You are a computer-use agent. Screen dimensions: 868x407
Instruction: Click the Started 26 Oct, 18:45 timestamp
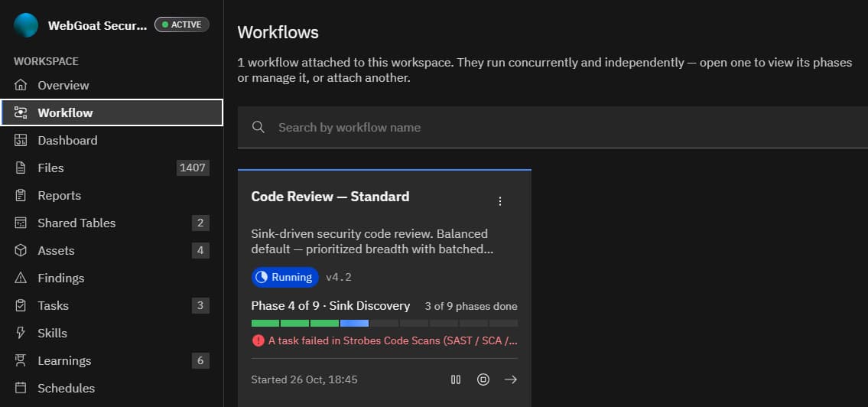304,380
